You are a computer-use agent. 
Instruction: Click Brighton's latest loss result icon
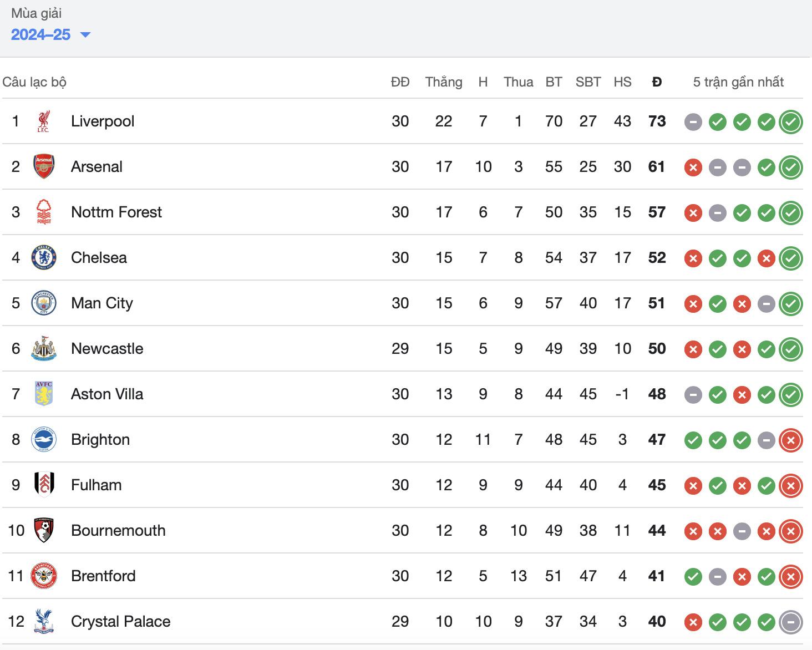point(790,440)
